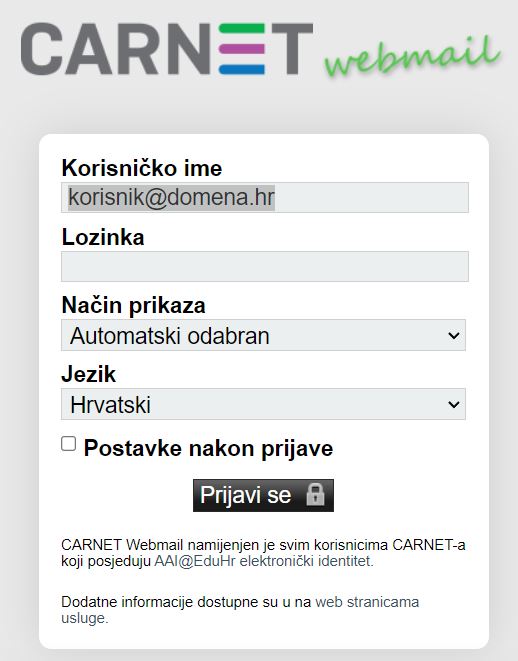Click the chevron arrow beside Hrvatski

point(454,405)
